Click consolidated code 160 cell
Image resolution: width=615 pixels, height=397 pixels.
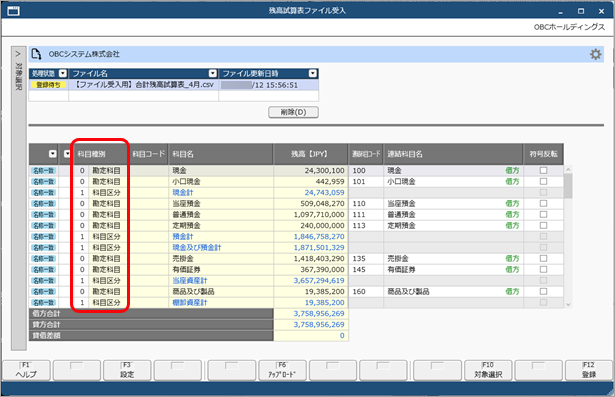[366, 291]
